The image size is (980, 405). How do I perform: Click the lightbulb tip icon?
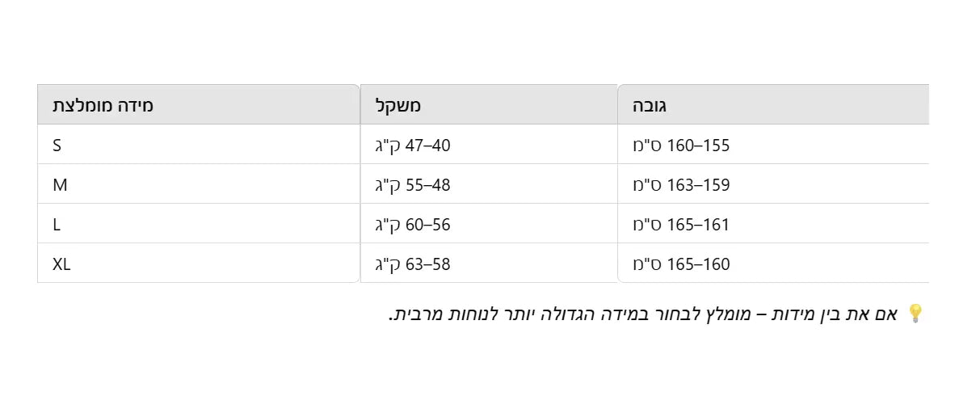tap(915, 314)
